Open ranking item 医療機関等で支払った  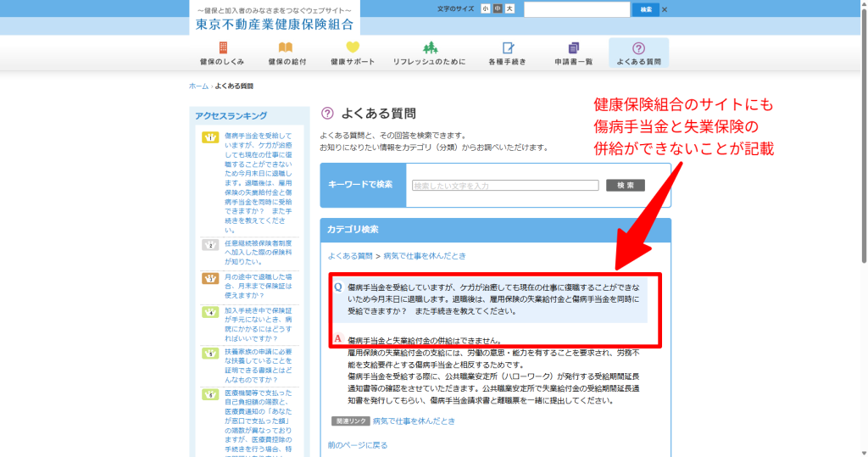click(259, 422)
